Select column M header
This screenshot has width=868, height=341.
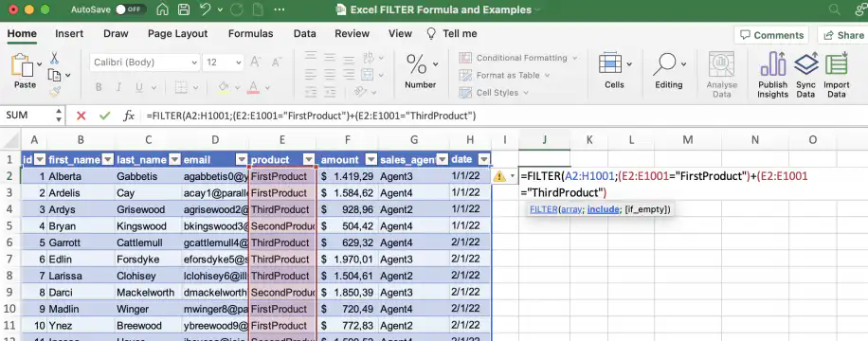[688, 140]
